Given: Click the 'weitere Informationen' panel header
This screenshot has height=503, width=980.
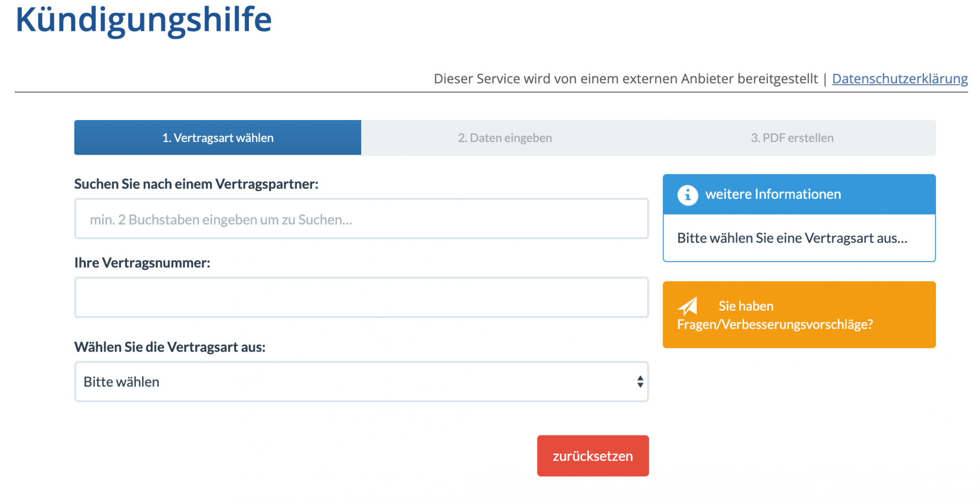Looking at the screenshot, I should tap(799, 194).
